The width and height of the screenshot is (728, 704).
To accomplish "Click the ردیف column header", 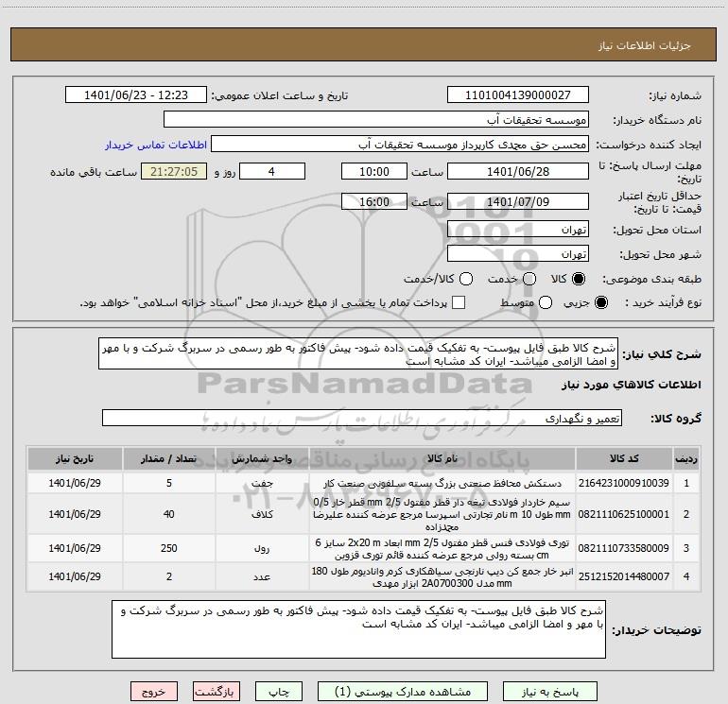I will coord(686,458).
